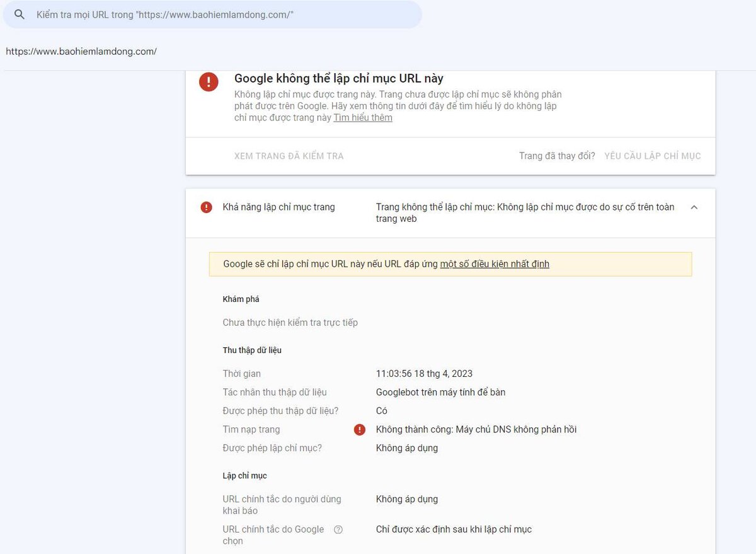
Task: Click the 'Khả năng lập chỉ mục trang' label
Action: [279, 207]
